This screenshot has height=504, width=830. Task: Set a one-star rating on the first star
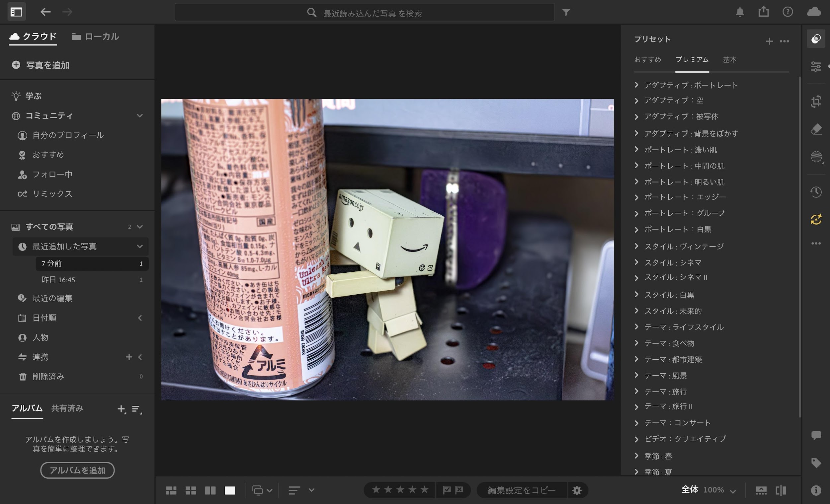click(376, 489)
